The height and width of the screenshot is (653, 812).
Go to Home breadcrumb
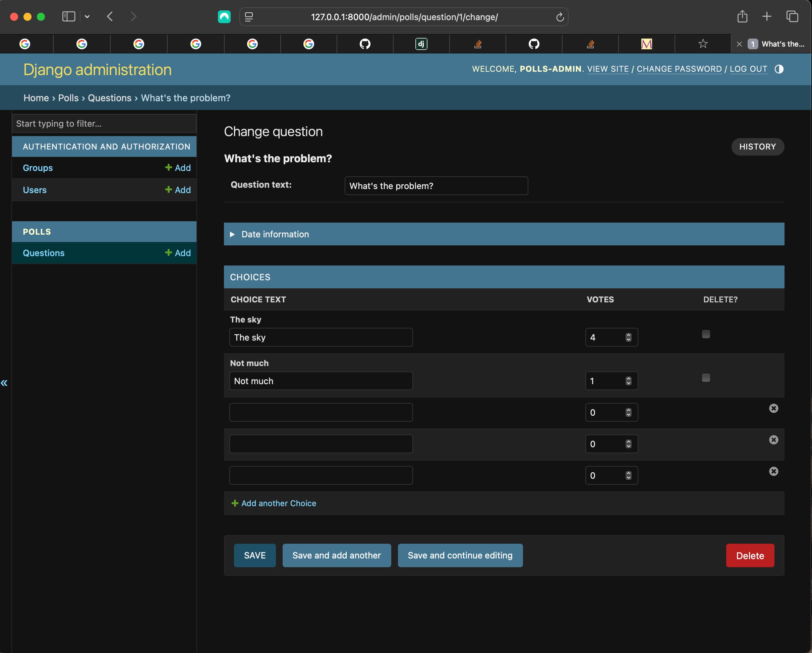coord(36,98)
